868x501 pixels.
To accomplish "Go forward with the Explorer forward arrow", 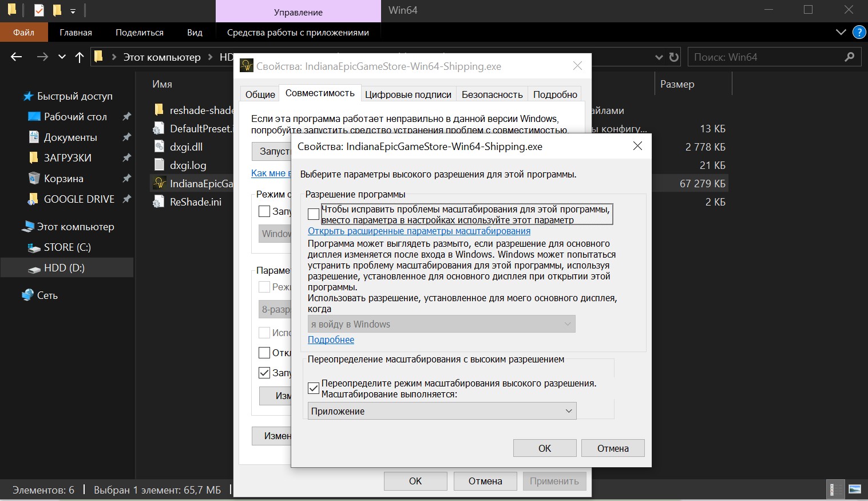I will click(x=42, y=57).
